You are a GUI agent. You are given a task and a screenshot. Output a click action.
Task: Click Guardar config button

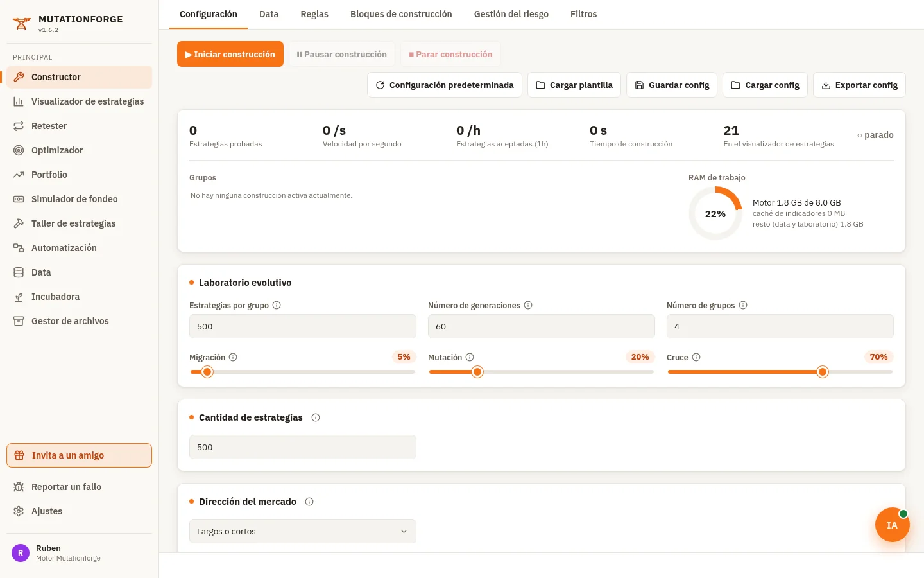point(672,85)
